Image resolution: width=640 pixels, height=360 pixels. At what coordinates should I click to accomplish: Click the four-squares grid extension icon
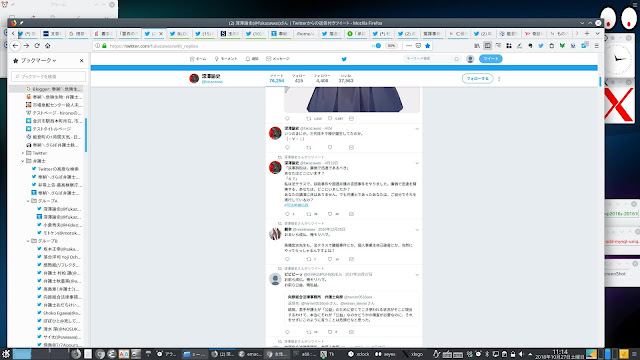click(509, 46)
